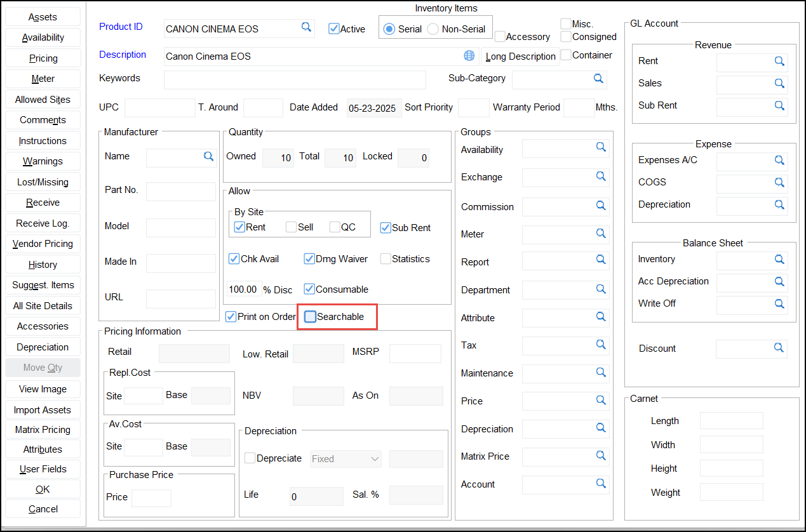Open Vendor Pricing from the side menu
The image size is (806, 532).
[x=43, y=244]
